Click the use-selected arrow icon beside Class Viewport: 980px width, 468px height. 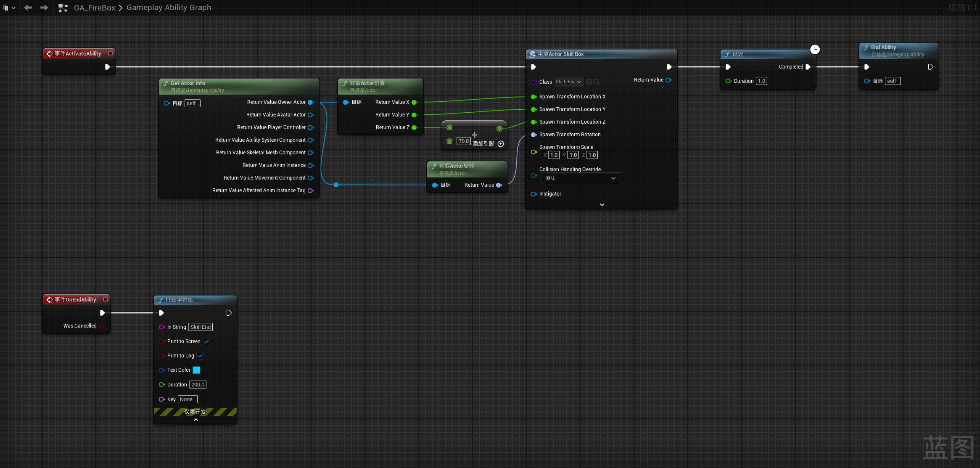click(x=589, y=82)
